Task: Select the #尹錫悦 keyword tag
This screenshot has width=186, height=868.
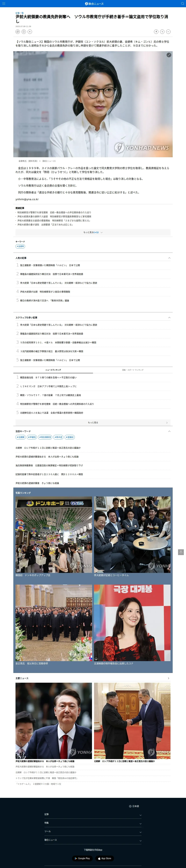Action: coord(32,437)
